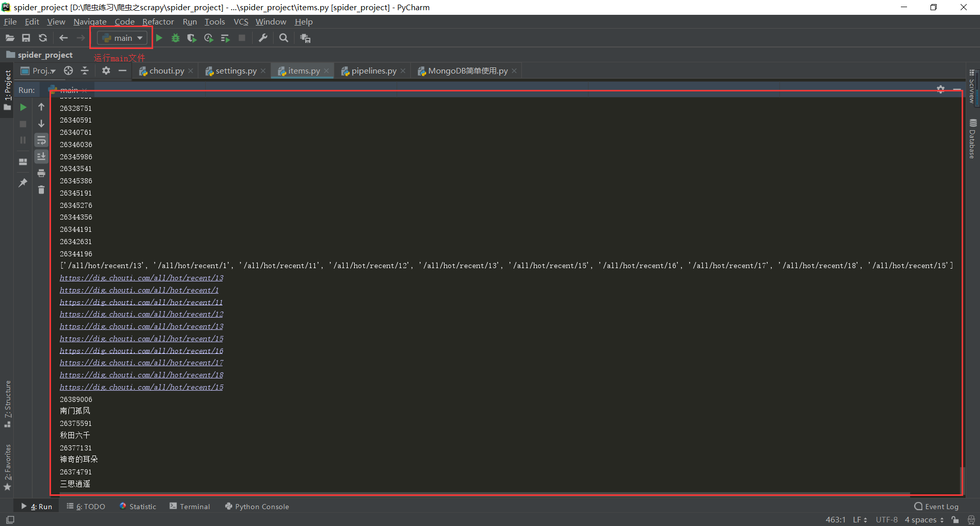Image resolution: width=980 pixels, height=526 pixels.
Task: Click the down stack trace arrow
Action: 41,124
